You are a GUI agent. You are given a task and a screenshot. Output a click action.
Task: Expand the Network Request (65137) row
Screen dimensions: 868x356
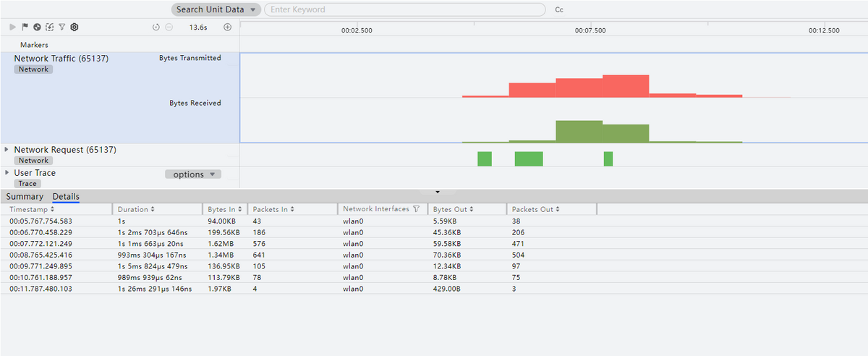[7, 150]
